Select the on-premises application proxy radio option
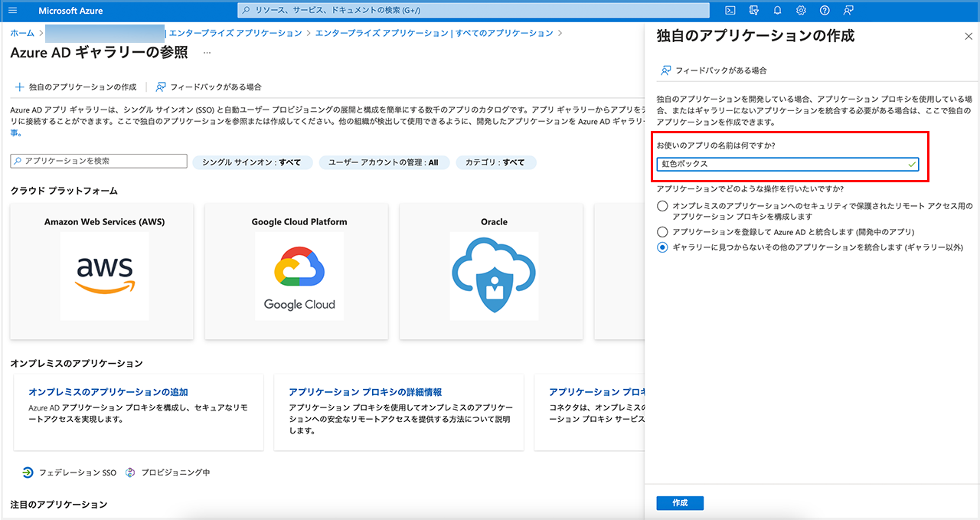The image size is (980, 520). tap(662, 206)
